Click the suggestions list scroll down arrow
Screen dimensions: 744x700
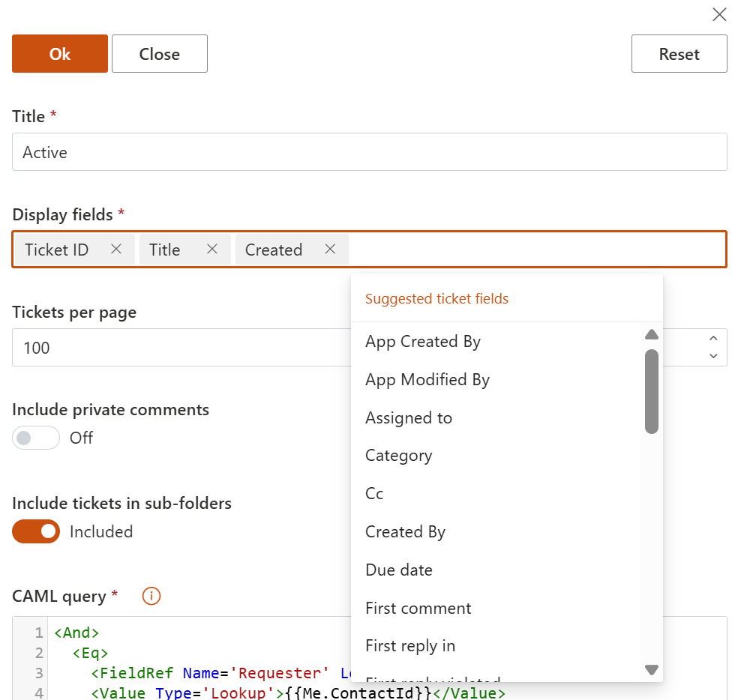point(652,670)
